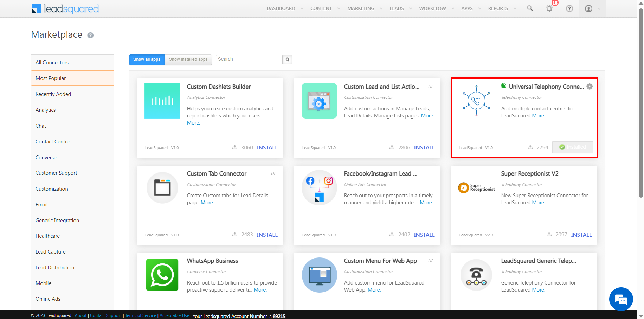Open the Customization category
This screenshot has width=644, height=319.
click(72, 189)
